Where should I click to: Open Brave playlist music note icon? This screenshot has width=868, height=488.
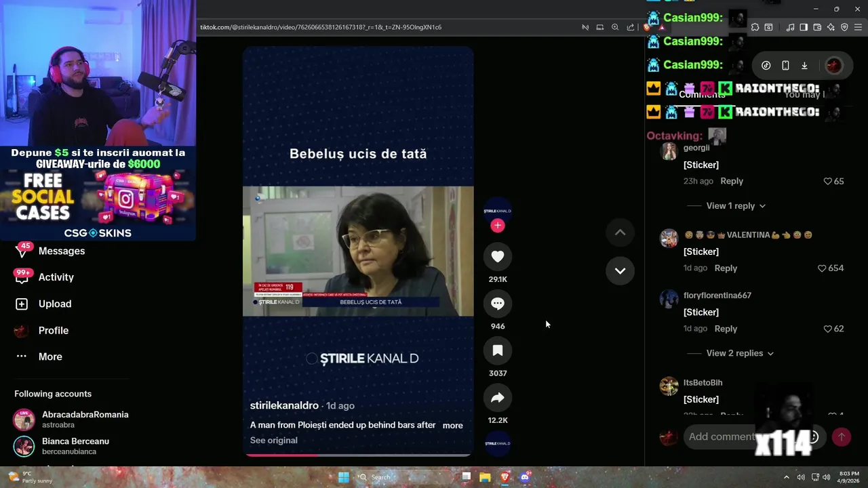(790, 27)
